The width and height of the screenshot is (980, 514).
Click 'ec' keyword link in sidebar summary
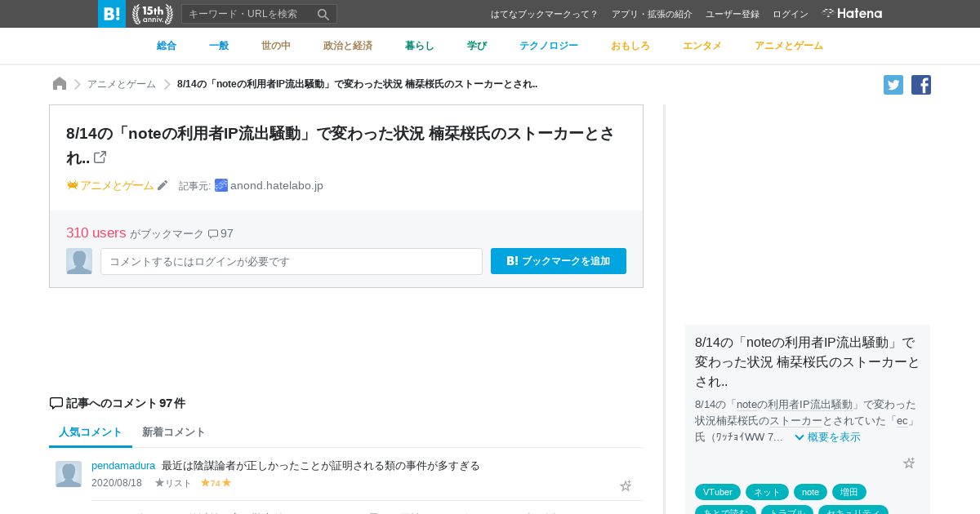[902, 421]
